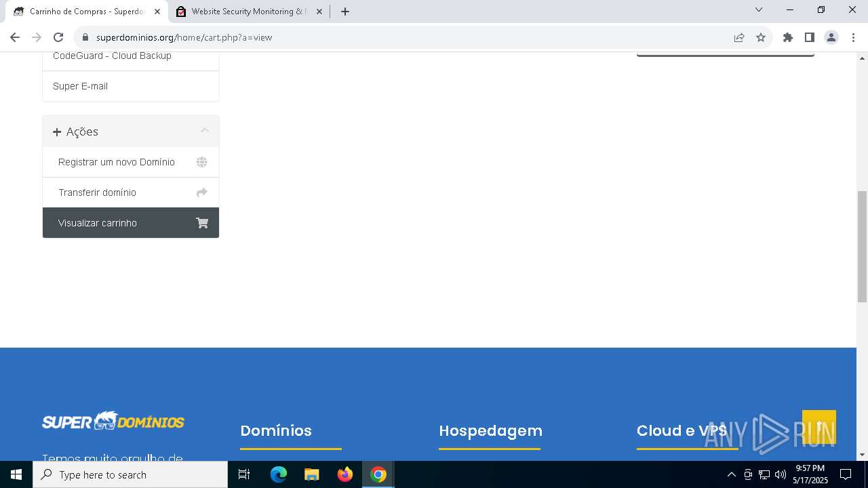Image resolution: width=868 pixels, height=488 pixels.
Task: Open Chrome three-dot menu
Action: click(x=853, y=37)
